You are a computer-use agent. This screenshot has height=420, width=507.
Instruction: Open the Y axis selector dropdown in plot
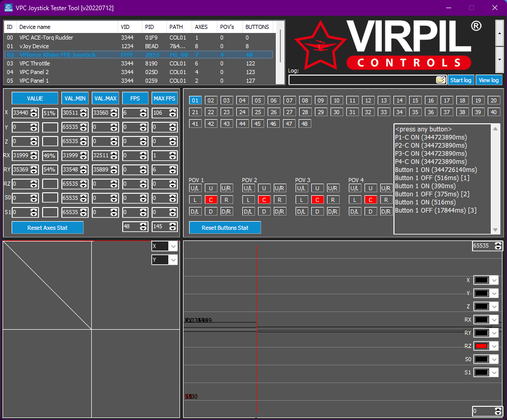pos(173,260)
